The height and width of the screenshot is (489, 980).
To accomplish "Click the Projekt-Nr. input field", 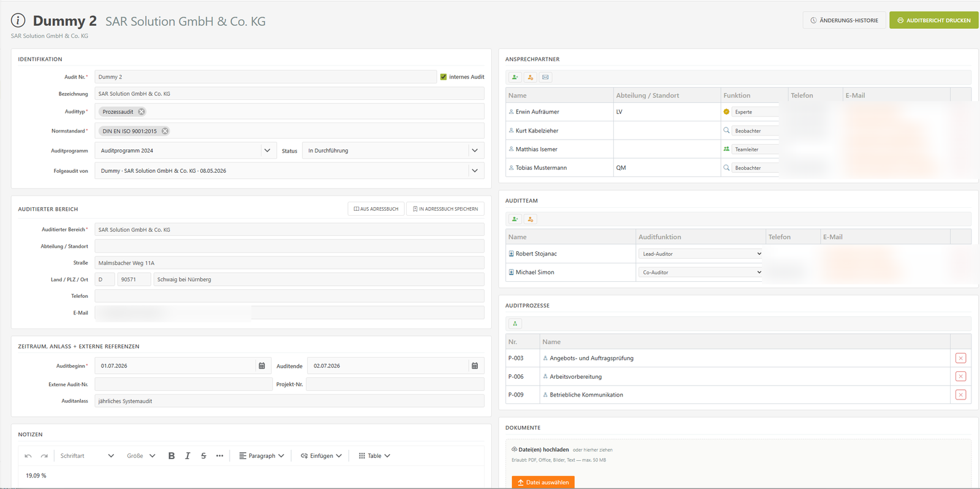I will click(395, 384).
